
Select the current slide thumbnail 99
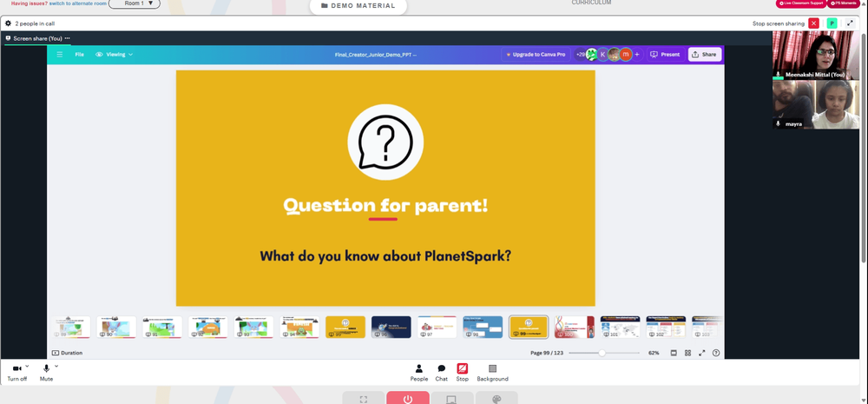point(529,327)
